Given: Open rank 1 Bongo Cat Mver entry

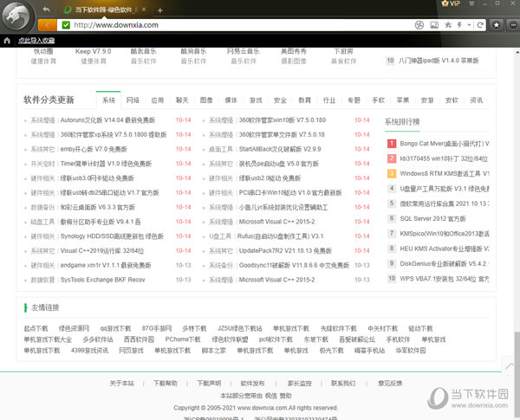Looking at the screenshot, I should coord(445,144).
